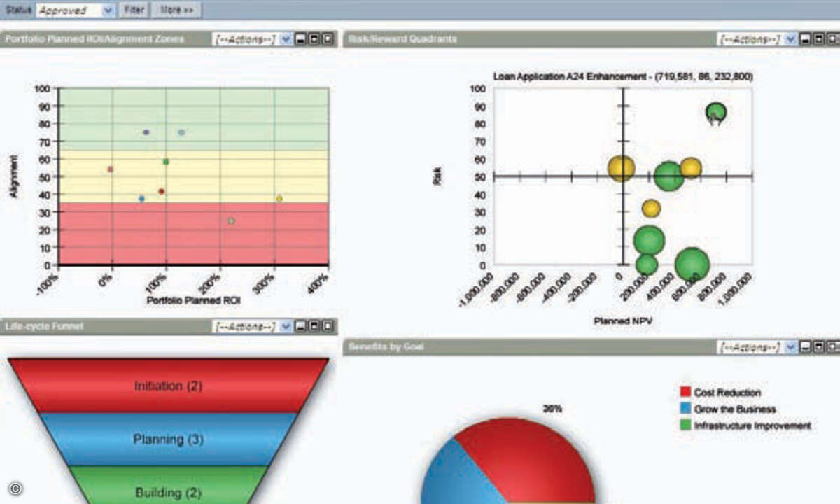Select the Planning (3) funnel stage
This screenshot has width=840, height=504.
click(x=168, y=440)
